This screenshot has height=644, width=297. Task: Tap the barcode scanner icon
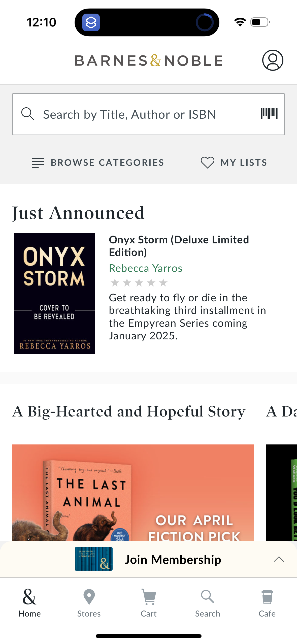[269, 113]
